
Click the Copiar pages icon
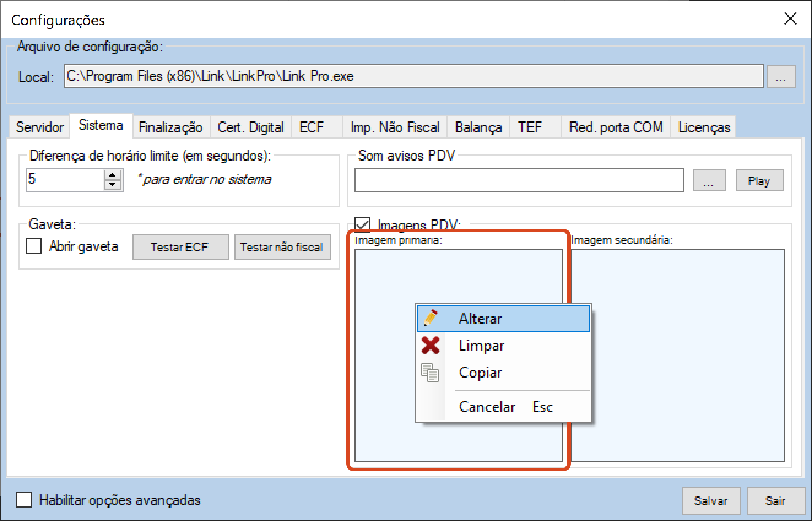coord(431,373)
